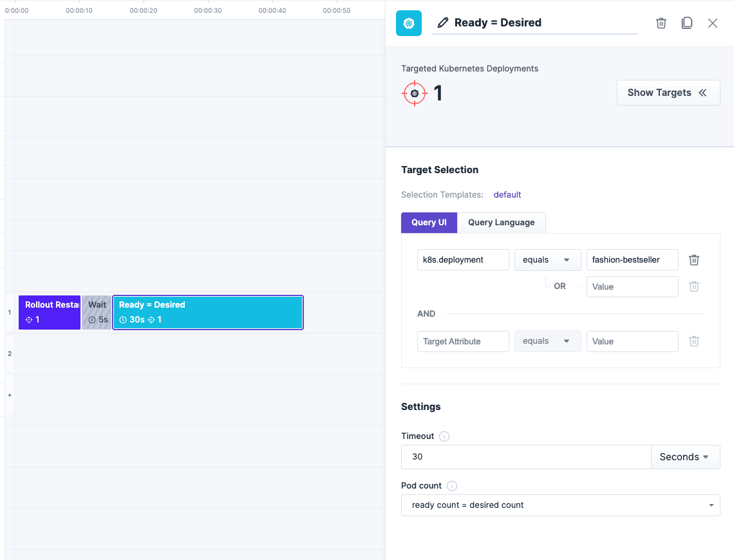Screen dimensions: 734x560
Task: Select the Query UI tab
Action: click(429, 222)
